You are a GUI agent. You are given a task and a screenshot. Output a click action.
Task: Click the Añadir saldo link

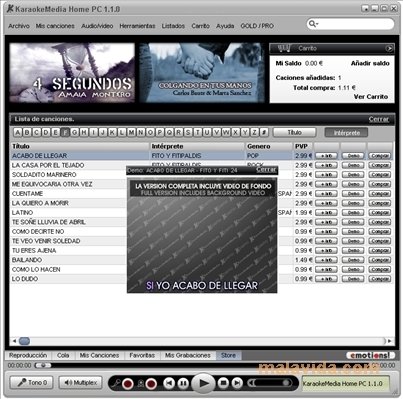click(x=370, y=63)
